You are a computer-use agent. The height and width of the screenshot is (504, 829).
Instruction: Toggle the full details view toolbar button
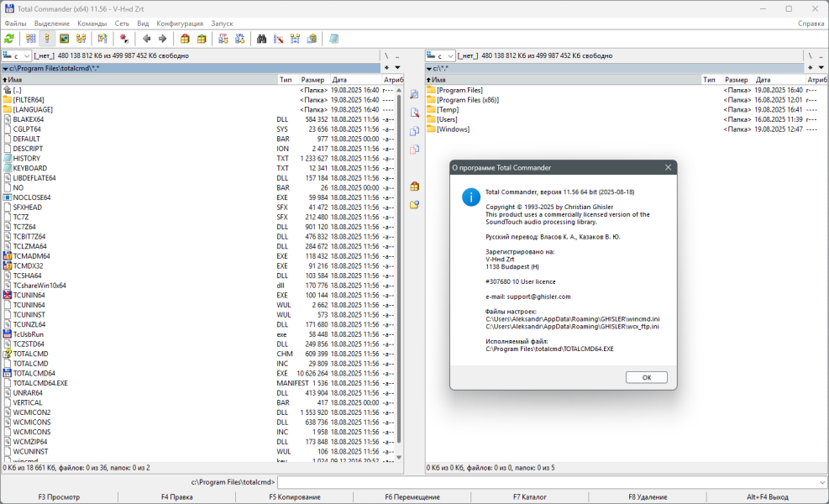(47, 39)
